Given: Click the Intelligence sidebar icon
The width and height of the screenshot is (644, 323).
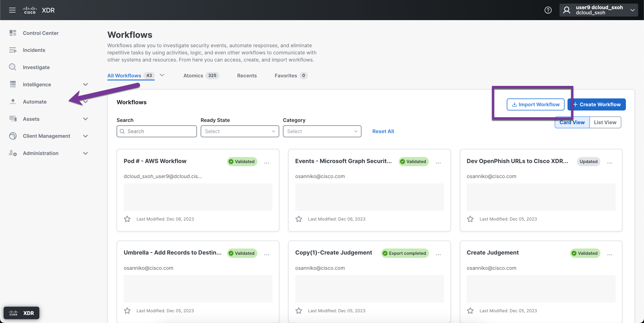Looking at the screenshot, I should click(13, 84).
